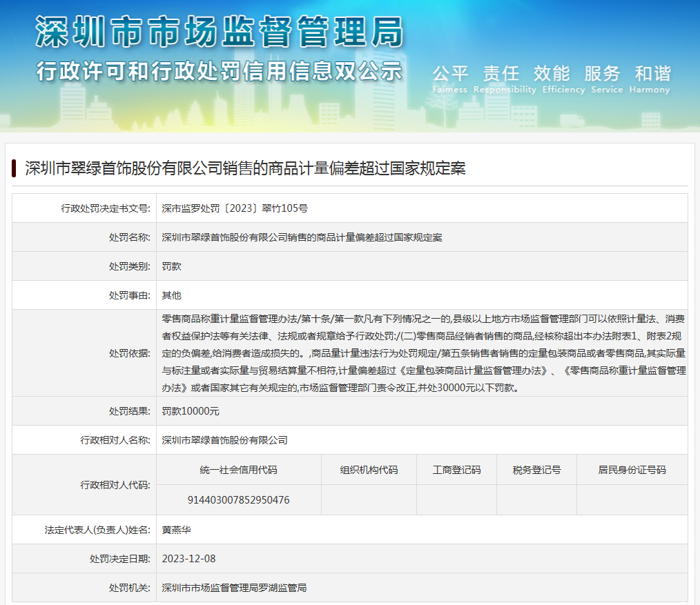
Task: Click the 处罚依据 label
Action: 130,353
